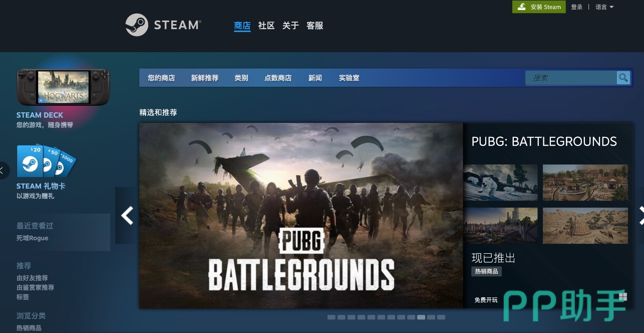Click 热销商品 link under 浏览分类
The width and height of the screenshot is (644, 333).
click(x=29, y=328)
